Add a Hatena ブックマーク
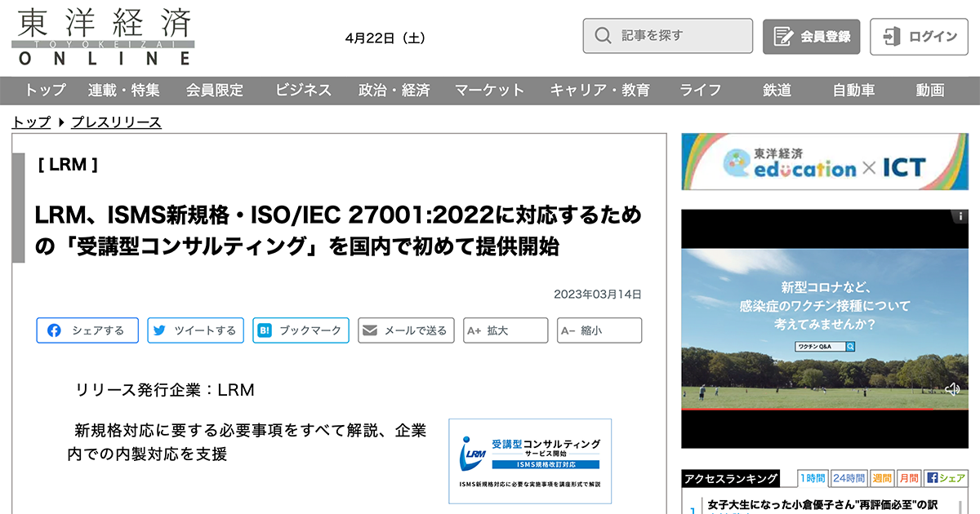 301,330
